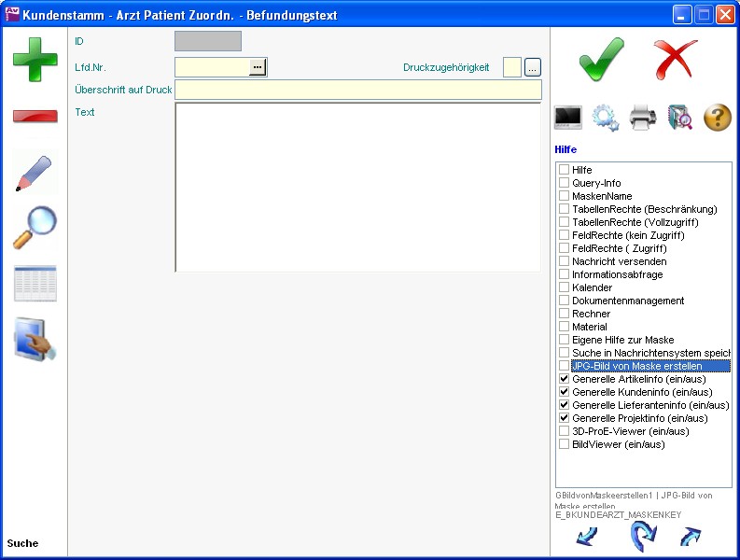Click the red minus delete record icon
Screen dimensions: 740x560
click(35, 117)
